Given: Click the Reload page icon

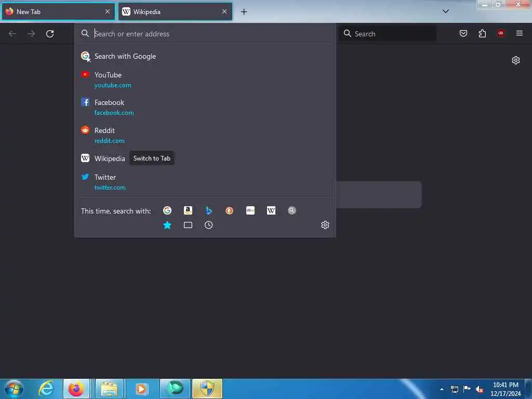Looking at the screenshot, I should coord(50,34).
